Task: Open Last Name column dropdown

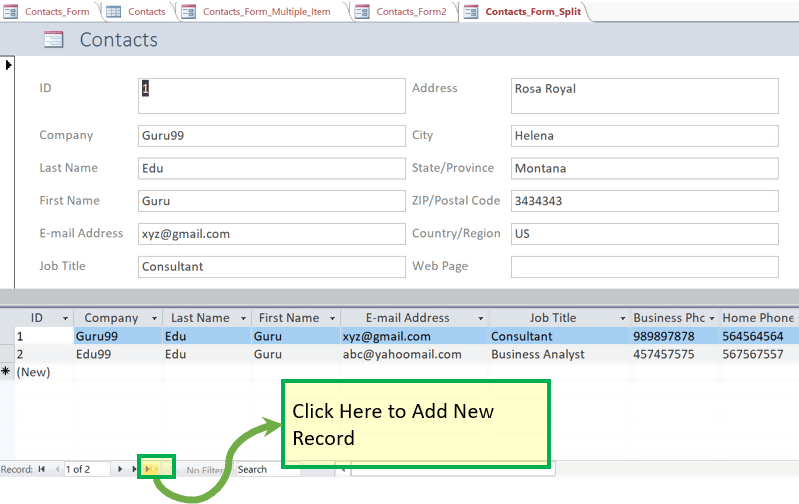Action: point(244,319)
